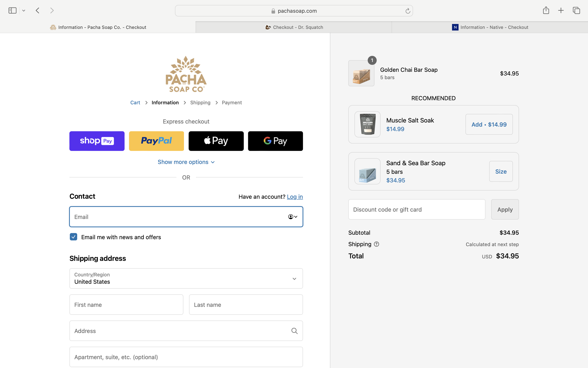Open a new tab with the plus icon
The image size is (588, 368).
click(561, 10)
